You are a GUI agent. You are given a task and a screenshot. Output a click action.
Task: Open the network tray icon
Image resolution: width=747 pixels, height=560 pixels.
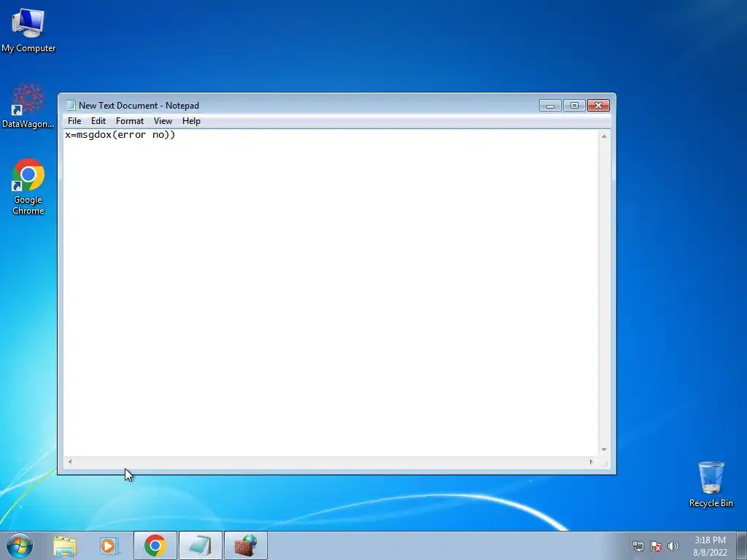(x=638, y=546)
